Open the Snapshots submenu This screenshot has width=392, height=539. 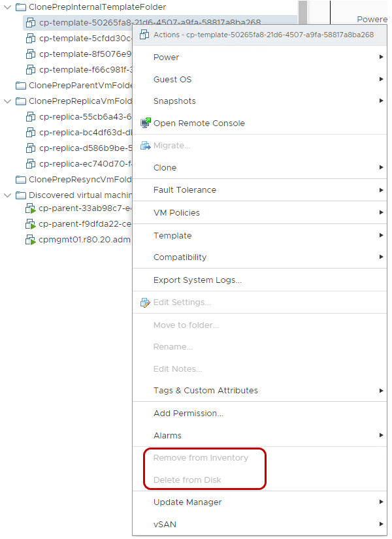[174, 101]
